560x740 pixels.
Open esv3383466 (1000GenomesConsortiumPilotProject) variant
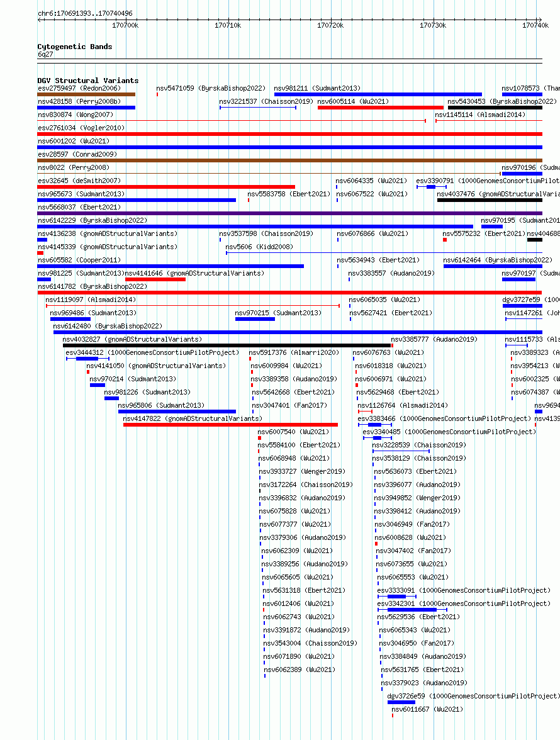click(444, 418)
